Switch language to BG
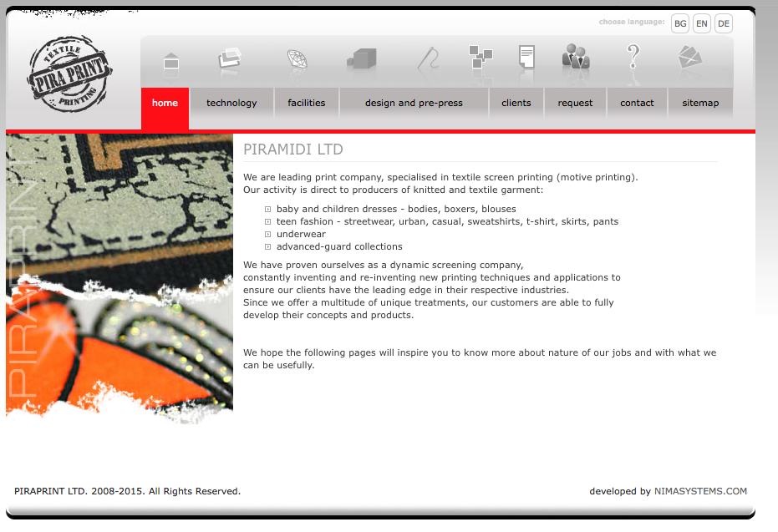778x532 pixels. point(680,23)
